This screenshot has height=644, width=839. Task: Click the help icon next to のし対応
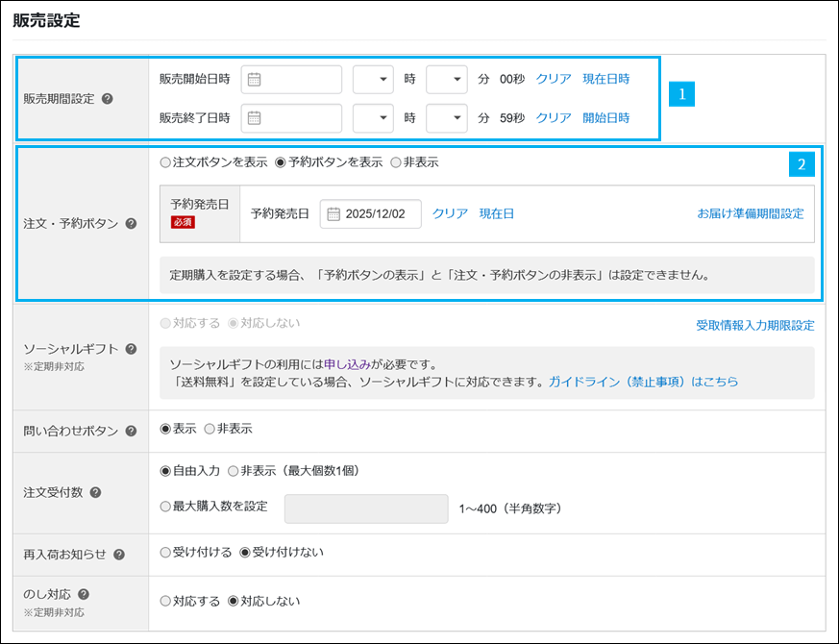pyautogui.click(x=82, y=594)
